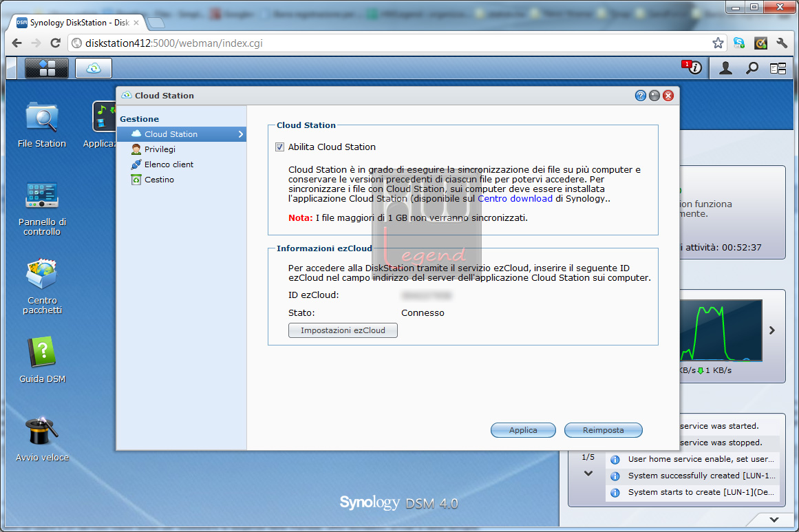799x532 pixels.
Task: Bookmark this page with star icon
Action: point(718,43)
